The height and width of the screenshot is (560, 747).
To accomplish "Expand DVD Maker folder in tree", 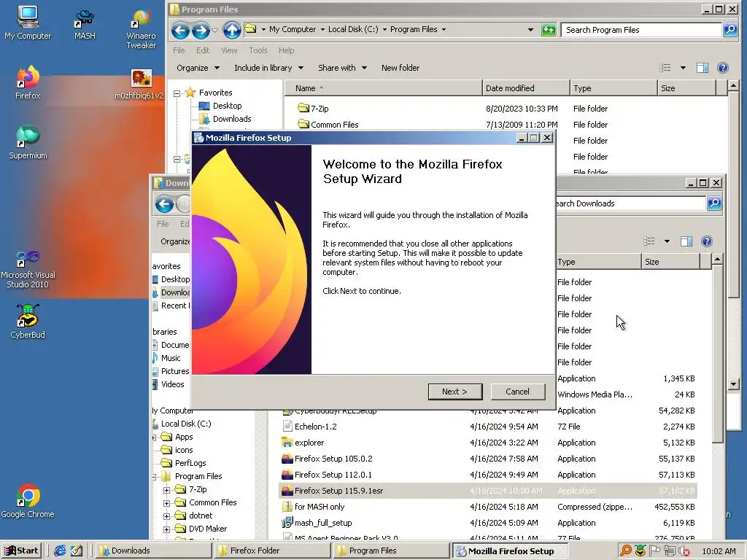I will [166, 529].
